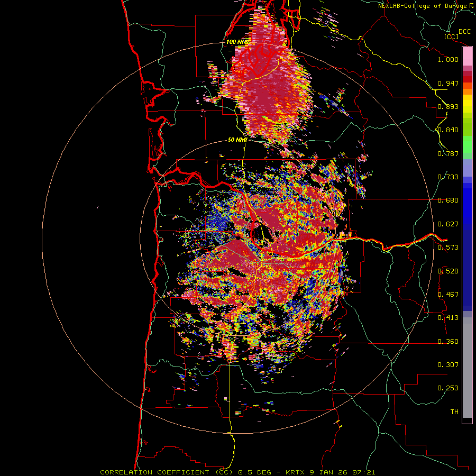The image size is (476, 476).
Task: Select the 0.947 scale value
Action: (x=448, y=83)
